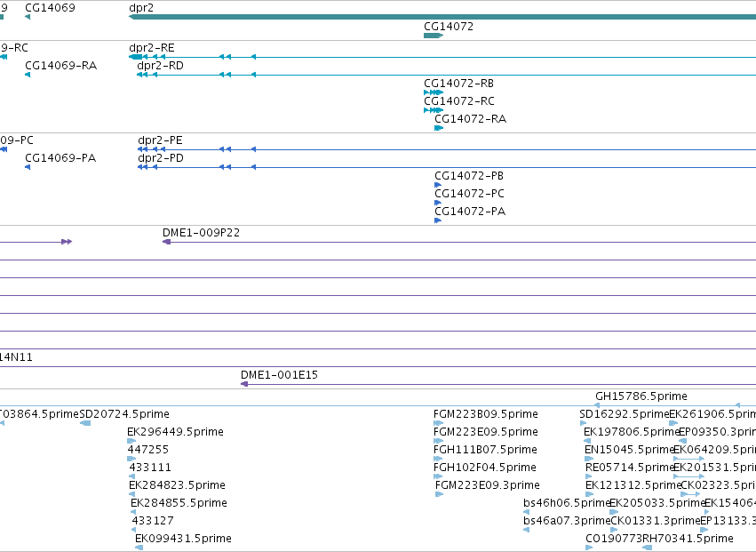Image resolution: width=756 pixels, height=552 pixels.
Task: Select the CG14072-PB protein label
Action: (x=469, y=176)
